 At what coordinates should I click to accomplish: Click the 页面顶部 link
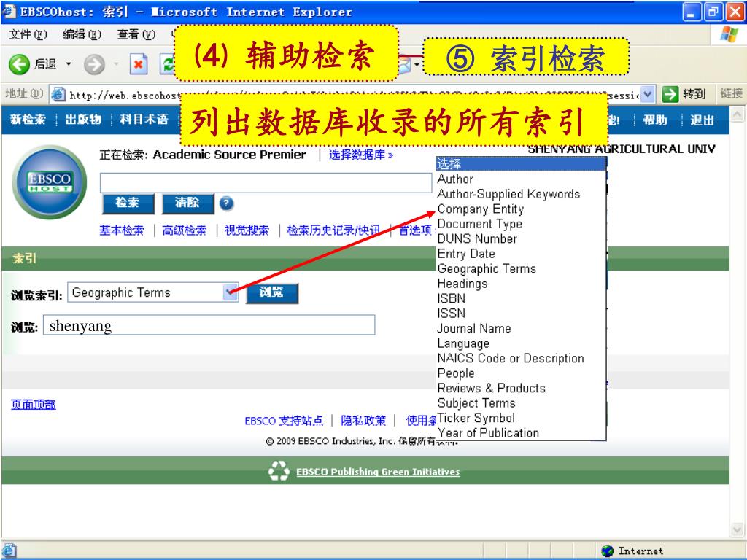click(x=34, y=405)
